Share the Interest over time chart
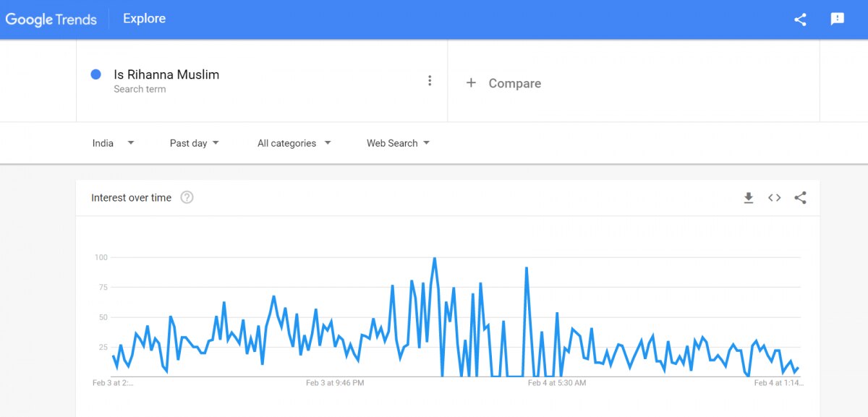The height and width of the screenshot is (417, 868). 800,198
